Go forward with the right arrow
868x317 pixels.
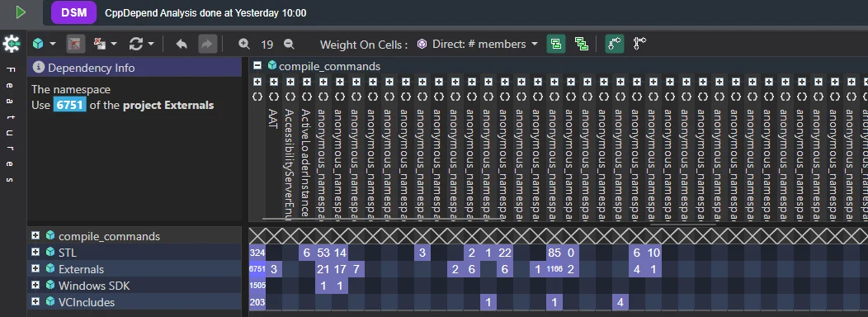pos(207,44)
